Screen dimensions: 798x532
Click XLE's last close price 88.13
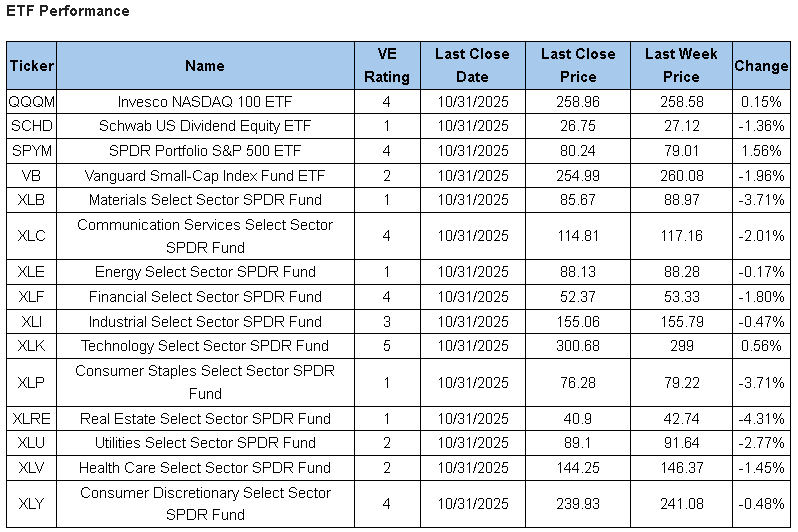click(578, 272)
